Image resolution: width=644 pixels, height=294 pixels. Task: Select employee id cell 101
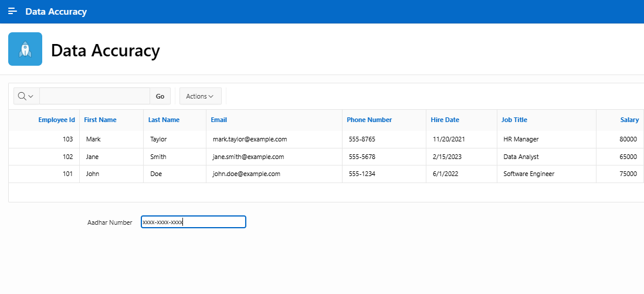coord(68,174)
